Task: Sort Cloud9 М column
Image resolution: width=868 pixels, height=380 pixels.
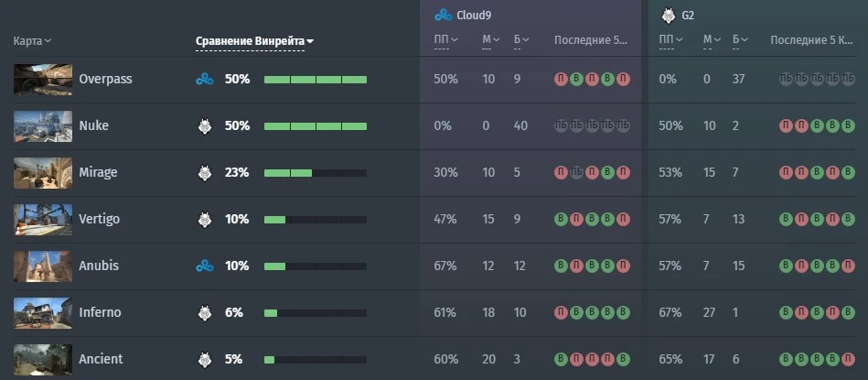Action: click(x=491, y=39)
